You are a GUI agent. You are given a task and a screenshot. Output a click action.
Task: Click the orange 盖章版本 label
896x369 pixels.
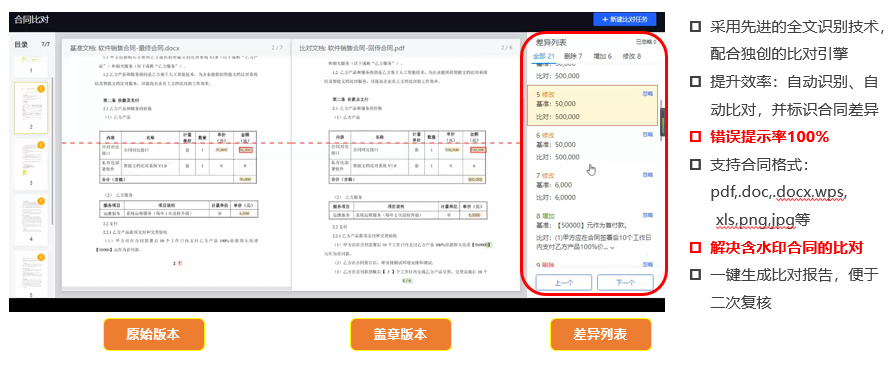(401, 334)
